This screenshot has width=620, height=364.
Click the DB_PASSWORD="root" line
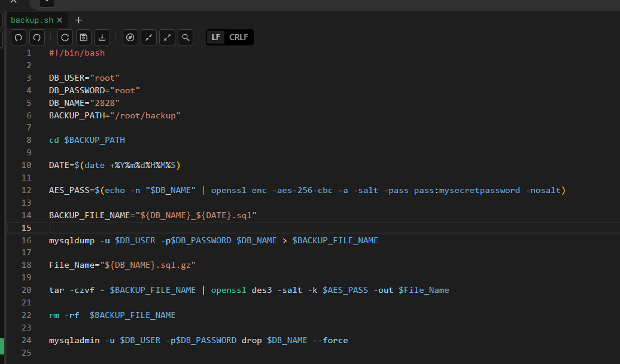(x=95, y=90)
